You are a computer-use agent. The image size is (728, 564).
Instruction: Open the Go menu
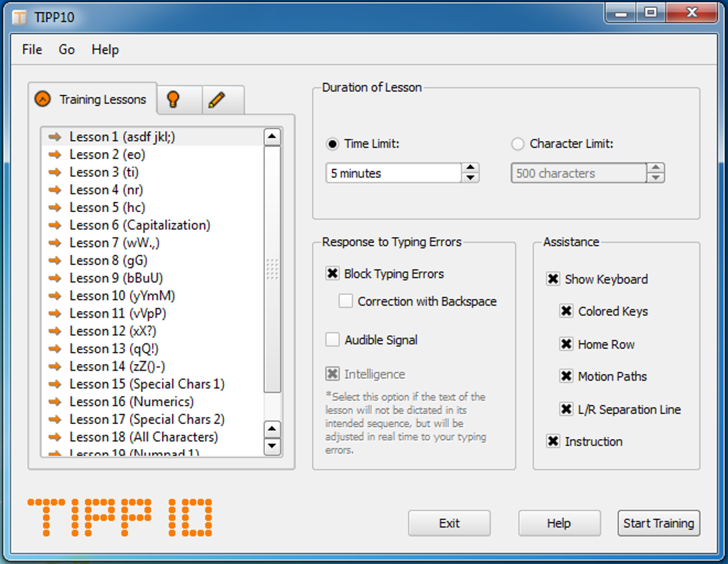coord(66,49)
